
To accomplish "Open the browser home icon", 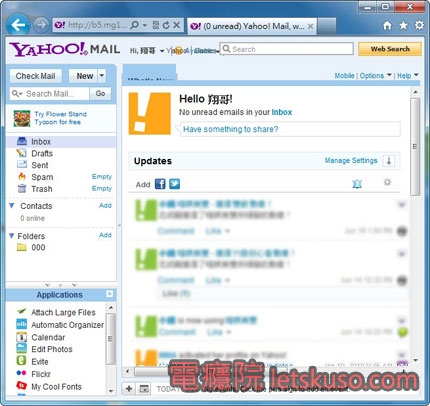I will [x=387, y=25].
